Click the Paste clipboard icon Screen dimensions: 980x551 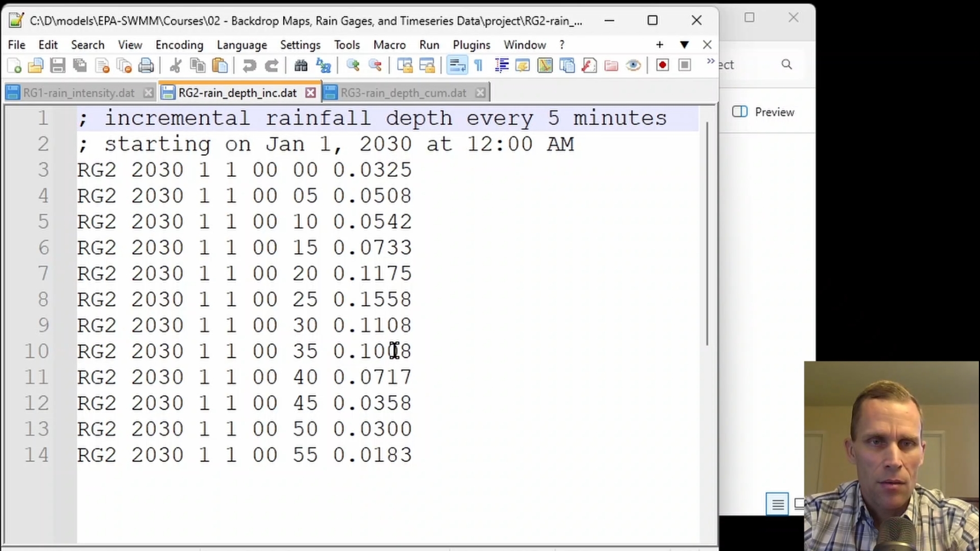[220, 66]
